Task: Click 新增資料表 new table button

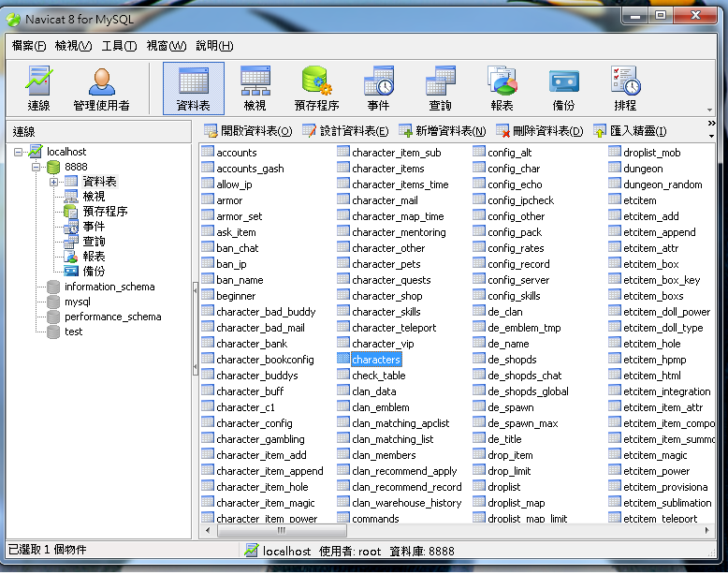Action: coord(443,131)
